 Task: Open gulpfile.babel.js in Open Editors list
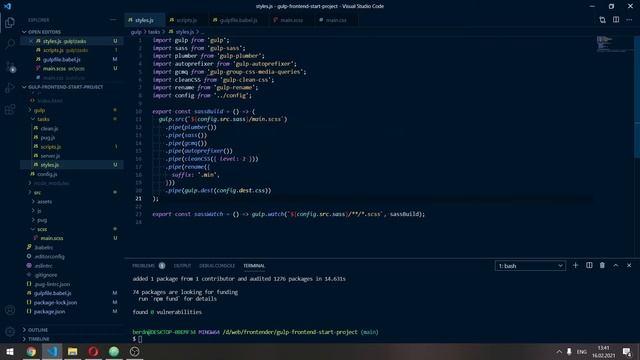pyautogui.click(x=61, y=59)
